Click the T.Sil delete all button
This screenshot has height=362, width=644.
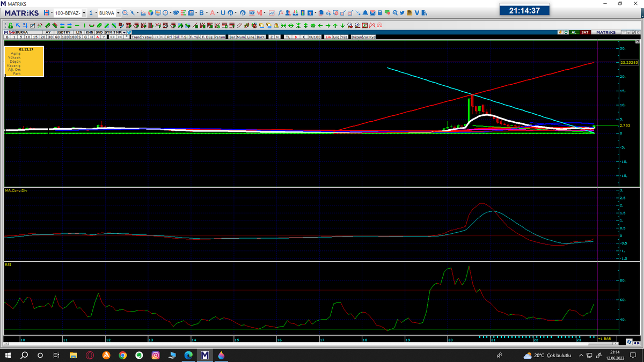coord(185,37)
